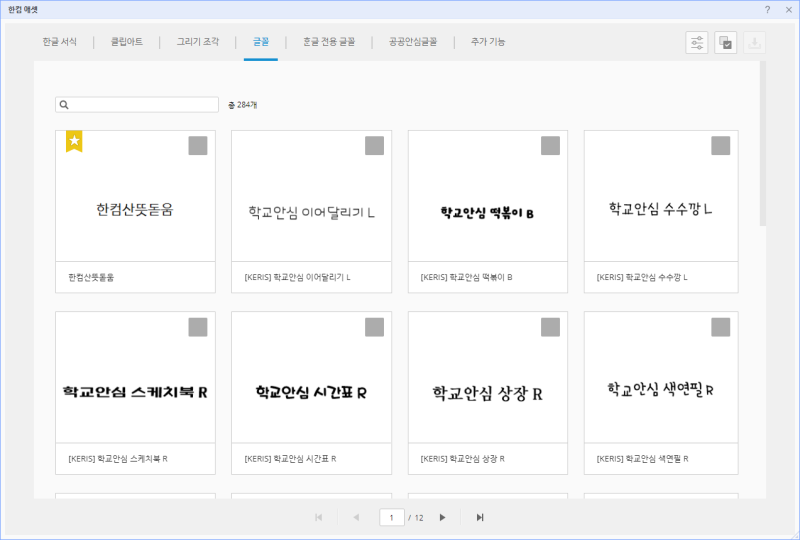Check the 학교안심 수수깡 L card checkbox
Image resolution: width=800 pixels, height=540 pixels.
(x=721, y=145)
